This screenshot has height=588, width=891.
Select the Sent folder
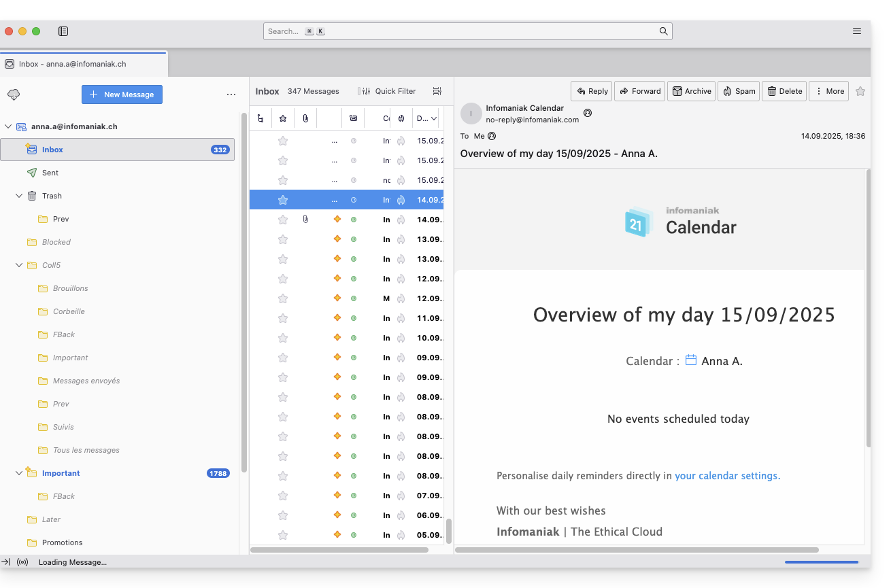50,173
